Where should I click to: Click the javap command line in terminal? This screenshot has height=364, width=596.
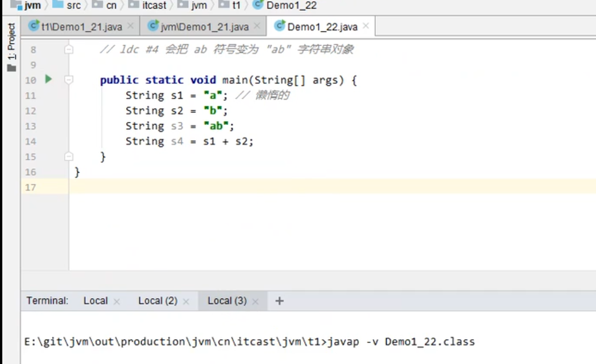click(249, 342)
